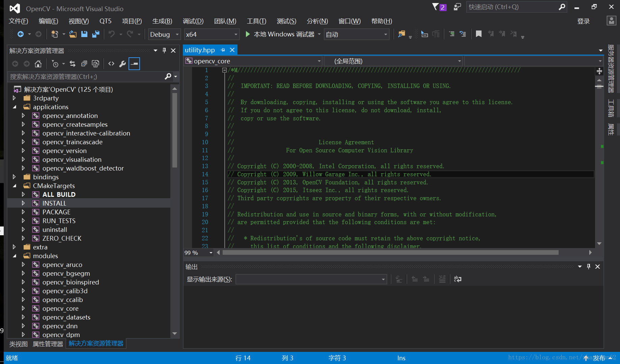Viewport: 620px width, 364px height.
Task: Collapse the modules folder
Action: coord(14,256)
